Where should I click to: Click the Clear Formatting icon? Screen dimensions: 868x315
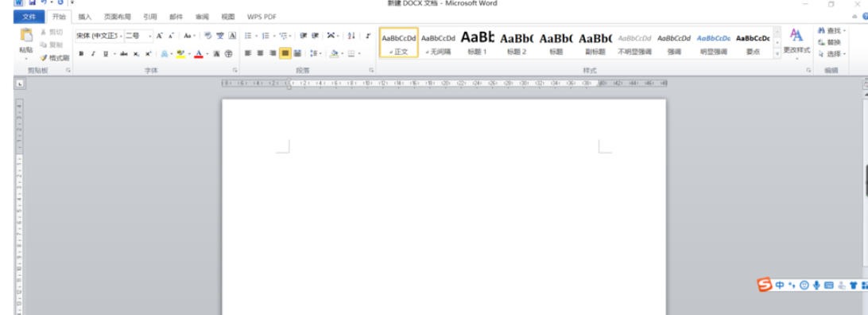(x=207, y=36)
